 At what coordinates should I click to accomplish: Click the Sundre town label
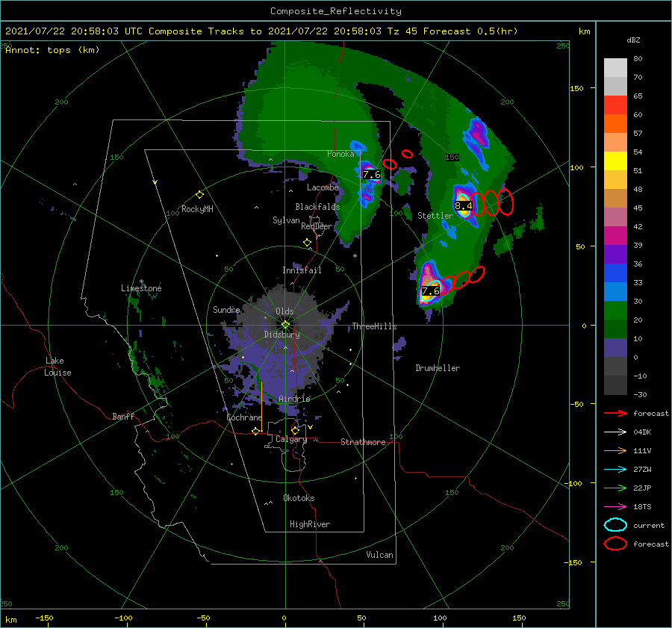(x=226, y=310)
